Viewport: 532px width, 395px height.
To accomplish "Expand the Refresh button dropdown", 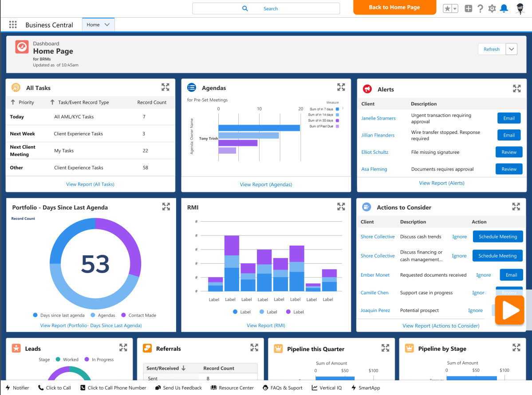I will [x=512, y=49].
